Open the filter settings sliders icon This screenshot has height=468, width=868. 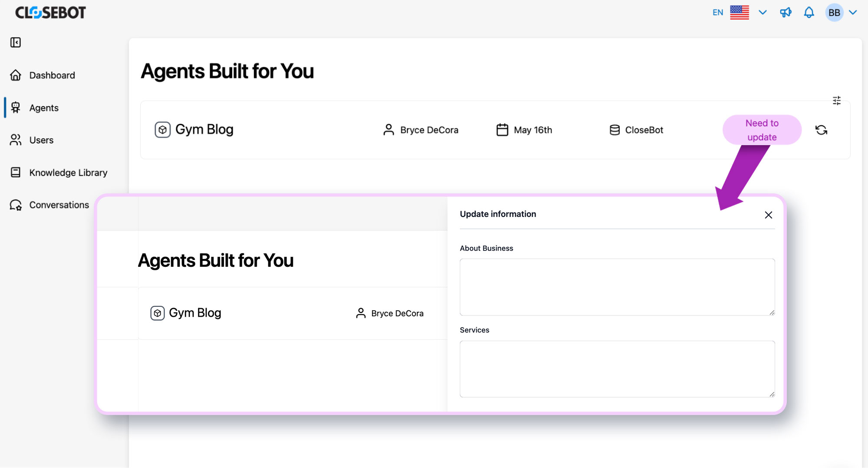[x=837, y=100]
